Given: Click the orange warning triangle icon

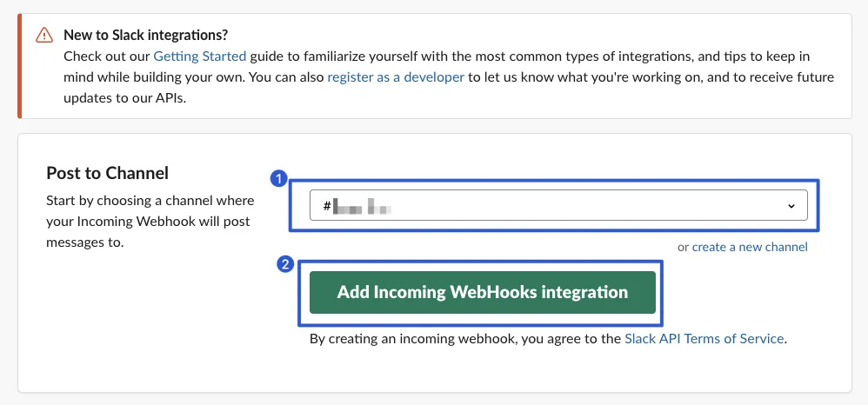Looking at the screenshot, I should [x=43, y=36].
